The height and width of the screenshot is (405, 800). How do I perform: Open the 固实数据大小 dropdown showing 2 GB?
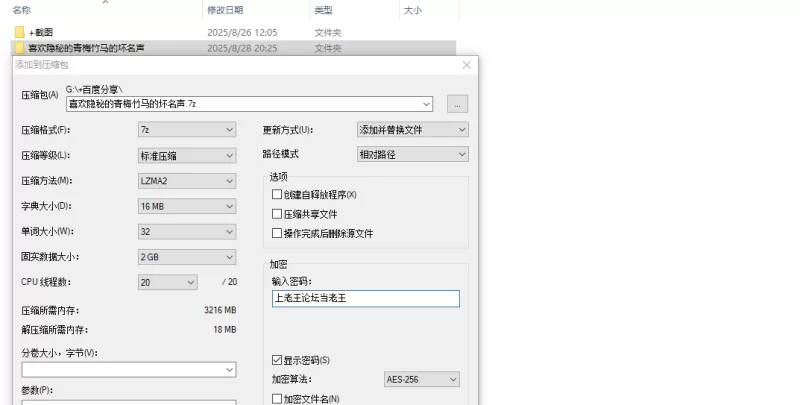click(x=187, y=257)
